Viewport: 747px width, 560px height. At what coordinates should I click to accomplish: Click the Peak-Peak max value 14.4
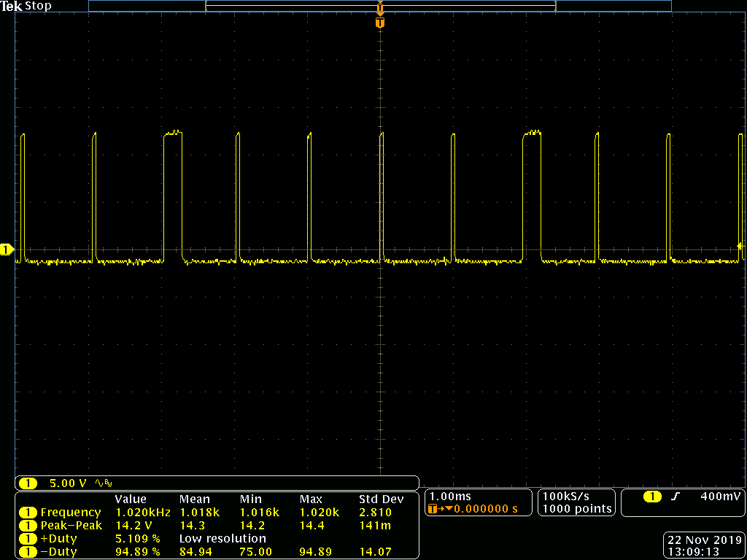click(x=311, y=526)
